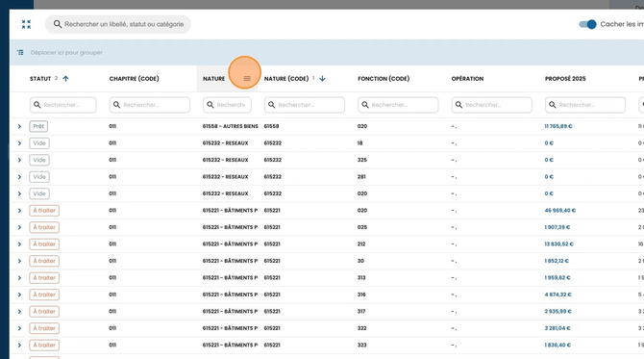This screenshot has height=359, width=644.
Task: Click the À traiter badge in the fonction 317 row
Action: (44, 312)
